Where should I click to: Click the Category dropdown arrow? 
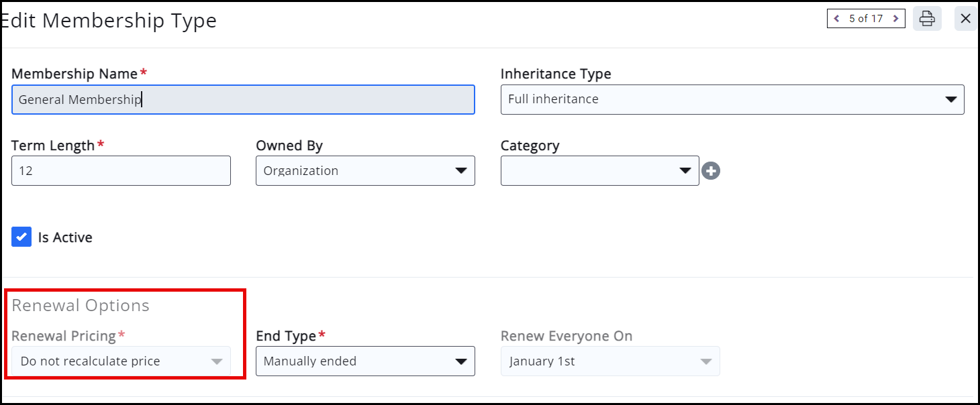pyautogui.click(x=685, y=171)
